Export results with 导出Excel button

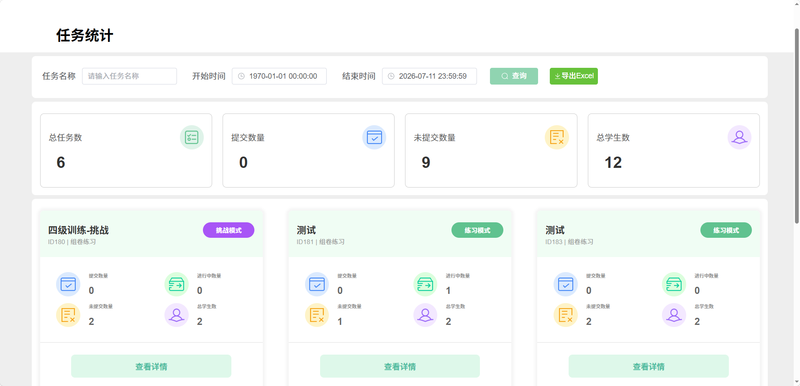tap(573, 76)
